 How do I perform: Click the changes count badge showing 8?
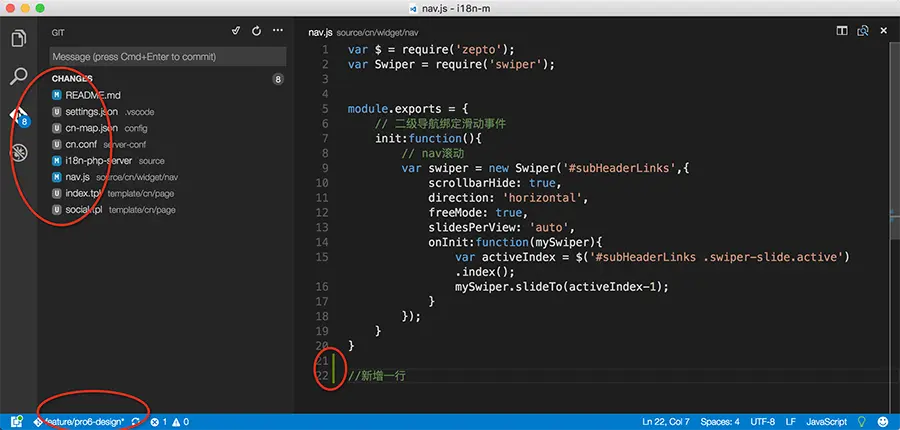point(278,79)
